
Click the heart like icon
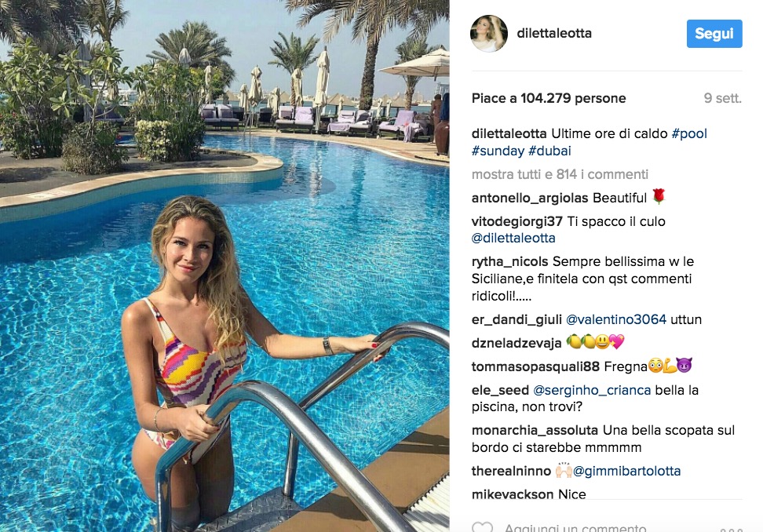[482, 527]
